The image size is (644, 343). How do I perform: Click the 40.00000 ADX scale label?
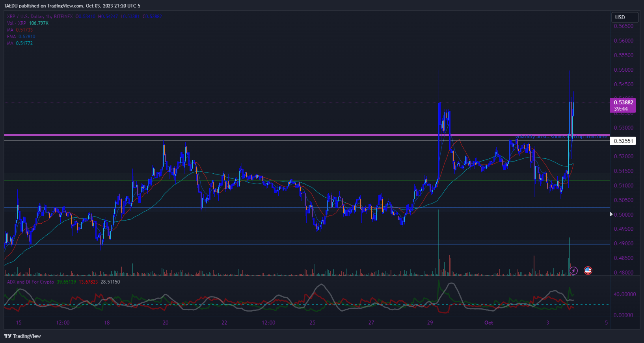[x=625, y=294]
